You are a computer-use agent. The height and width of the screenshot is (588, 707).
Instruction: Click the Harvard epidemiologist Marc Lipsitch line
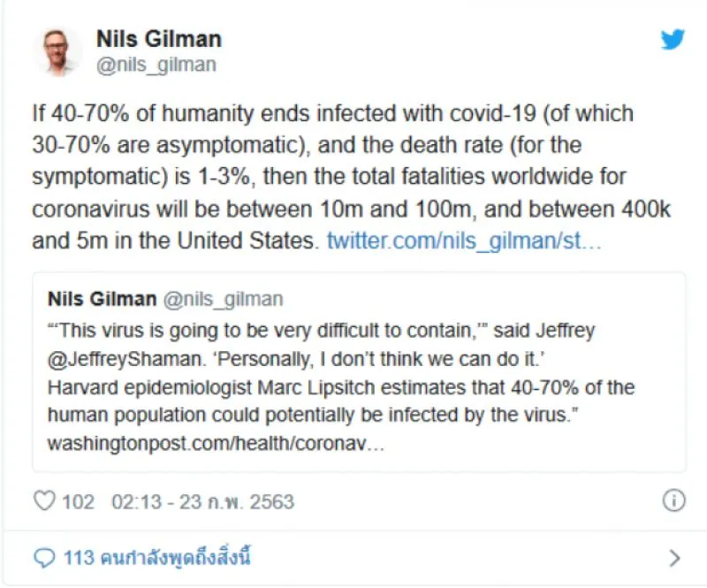click(339, 388)
